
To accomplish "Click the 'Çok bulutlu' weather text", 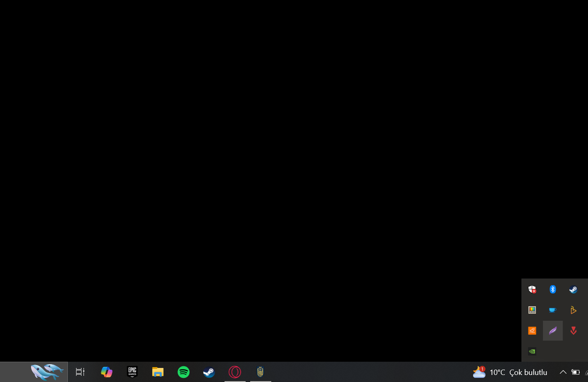I will coord(528,372).
